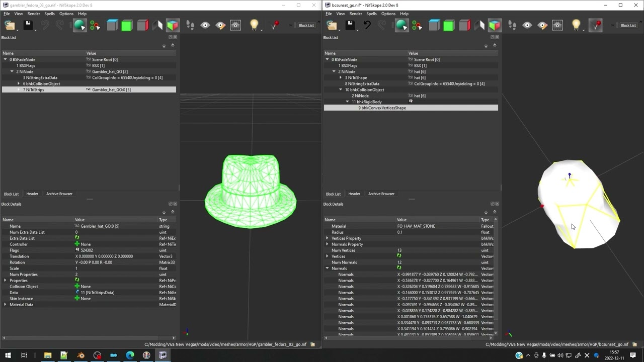
Task: Toggle Block List toolbar button in gambler_fedora window
Action: pyautogui.click(x=306, y=25)
